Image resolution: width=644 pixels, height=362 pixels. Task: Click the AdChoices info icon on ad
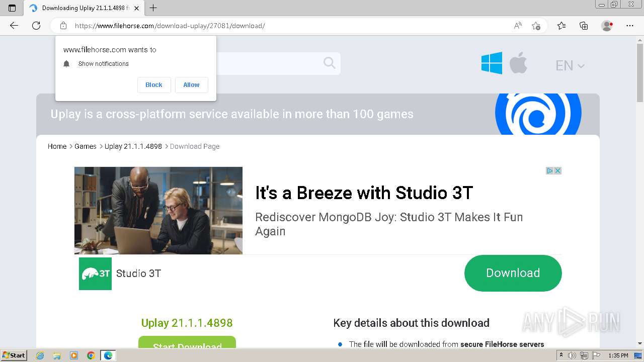click(x=550, y=171)
